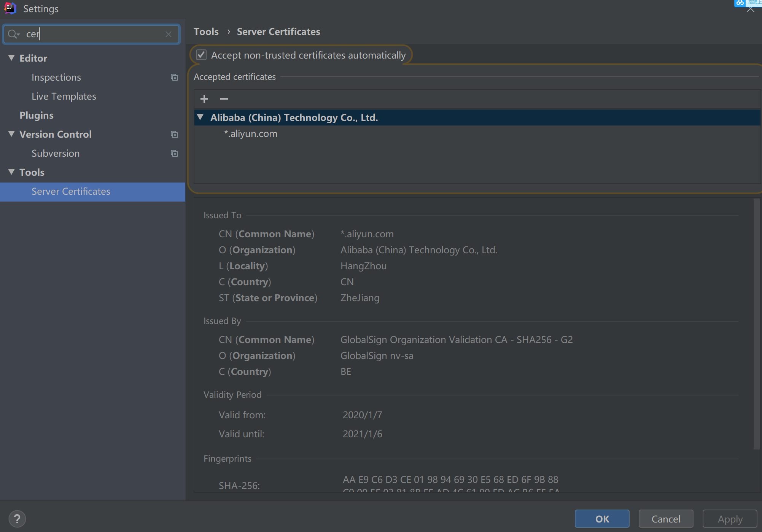
Task: Select the Plugins settings page
Action: click(x=37, y=115)
